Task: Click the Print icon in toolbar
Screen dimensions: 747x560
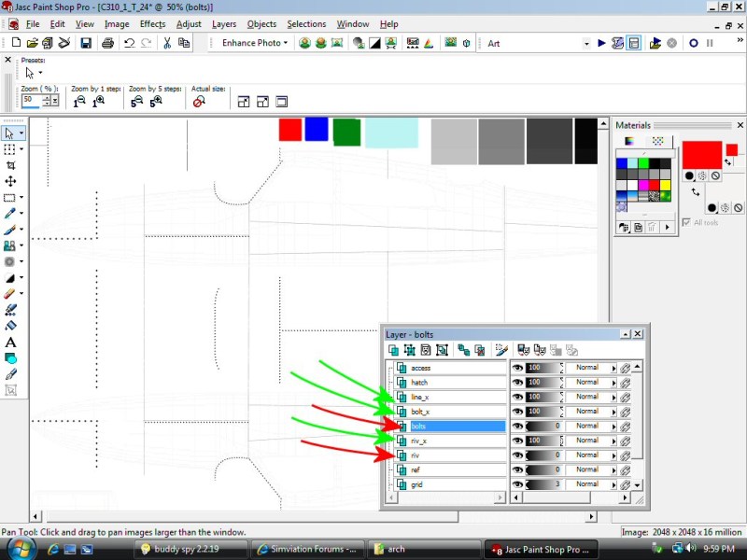Action: [x=107, y=43]
